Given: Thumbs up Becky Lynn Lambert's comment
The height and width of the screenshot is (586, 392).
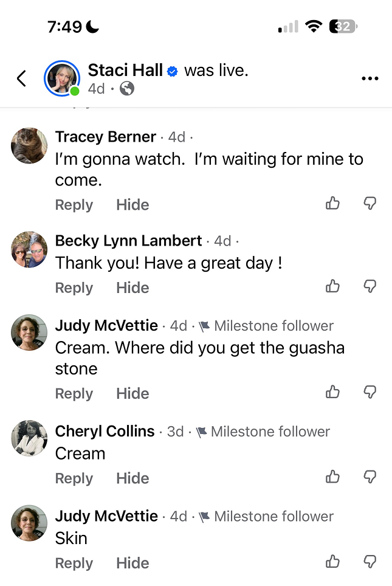Looking at the screenshot, I should tap(332, 286).
